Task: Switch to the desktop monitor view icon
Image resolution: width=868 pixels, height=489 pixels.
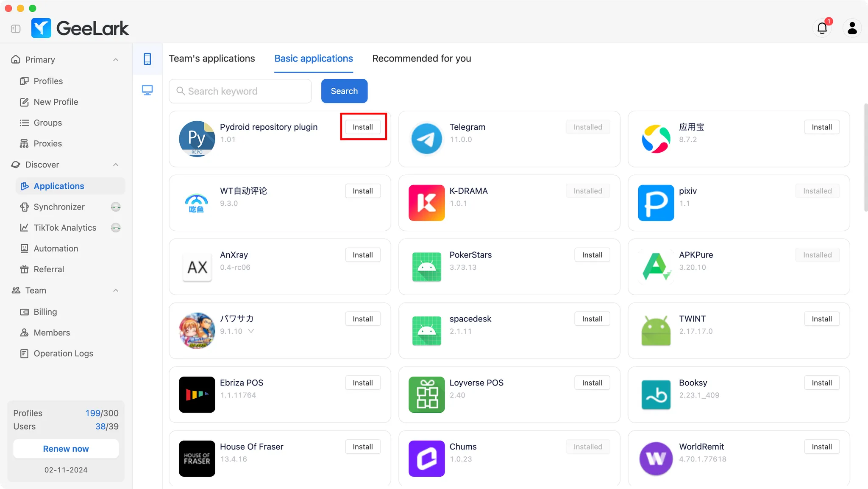Action: pos(147,90)
